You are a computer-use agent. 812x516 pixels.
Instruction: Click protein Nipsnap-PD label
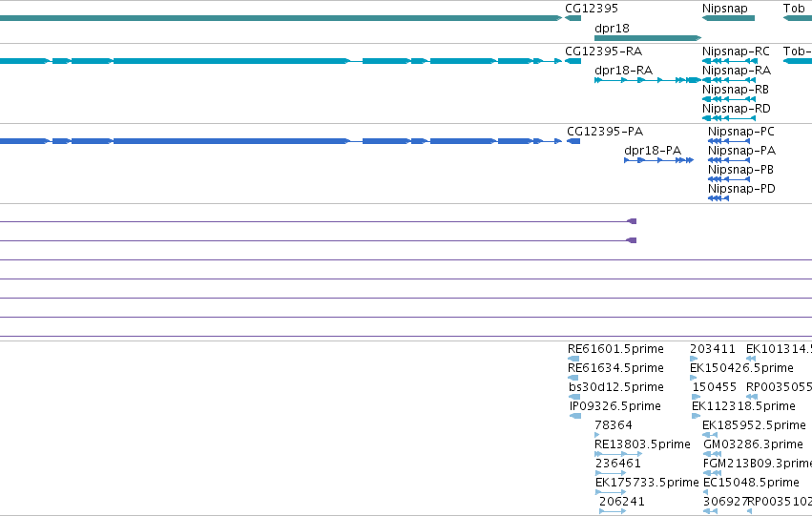click(x=741, y=189)
